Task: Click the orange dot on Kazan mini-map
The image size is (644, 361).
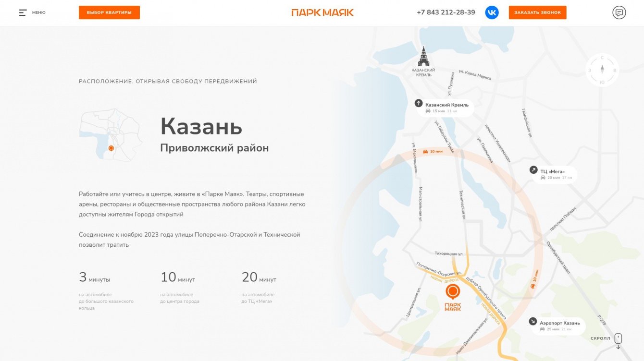Action: 111,148
